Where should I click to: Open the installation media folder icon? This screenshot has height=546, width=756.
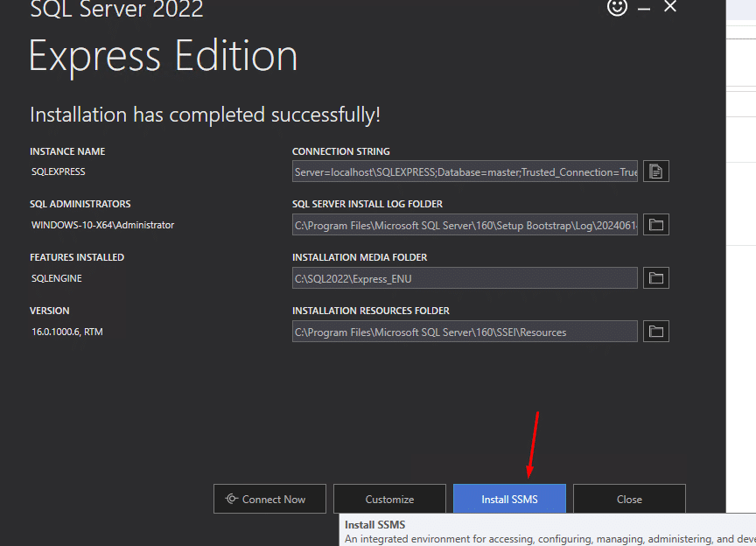pos(656,278)
